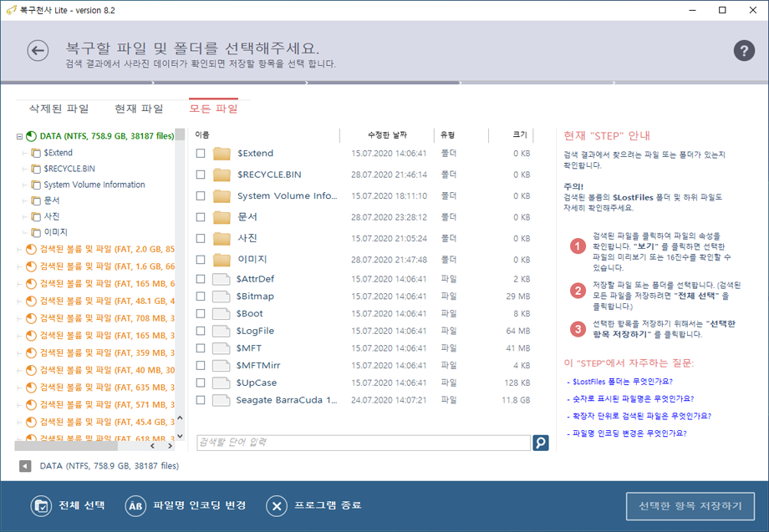
Task: Expand the FAT 2.0 GB volume node
Action: tap(19, 250)
